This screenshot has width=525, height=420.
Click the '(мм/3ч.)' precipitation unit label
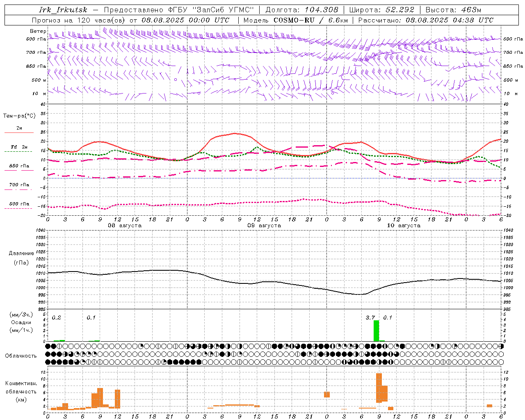(x=21, y=315)
